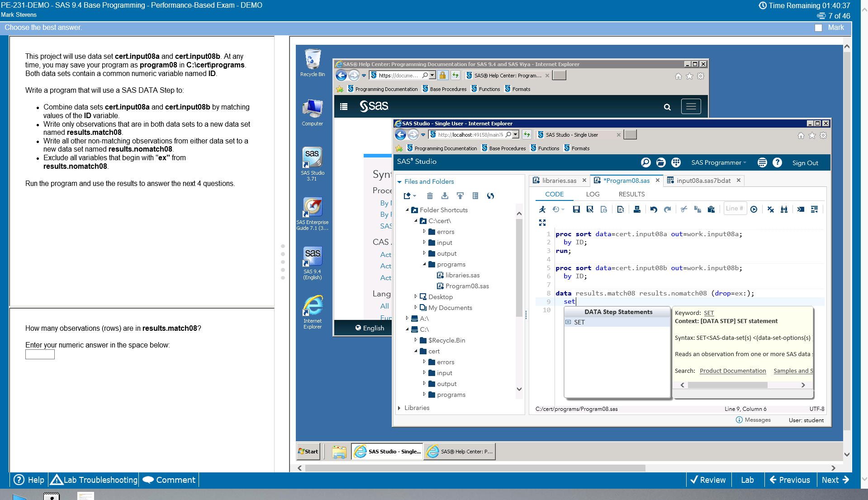Refresh the Files and Folders list
The image size is (868, 500).
coord(490,196)
